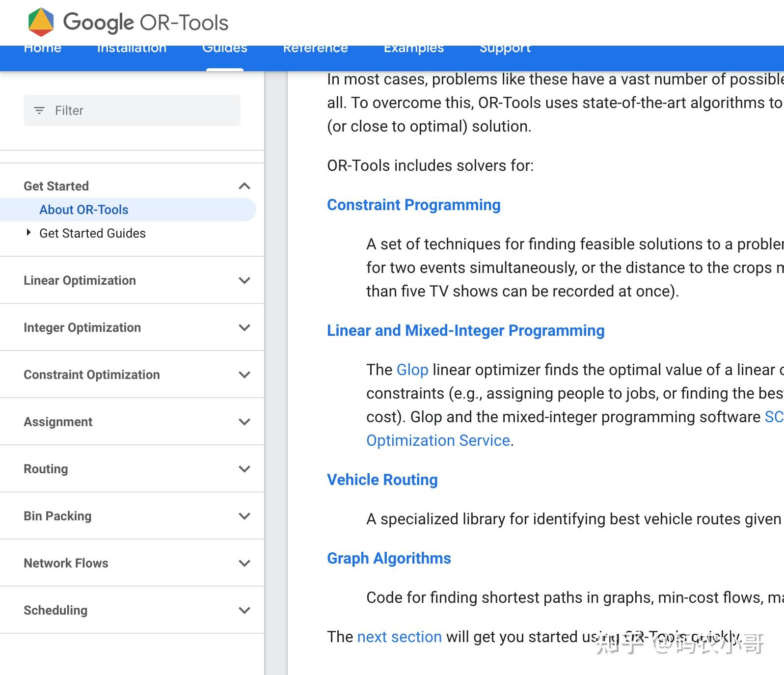Expand the Linear Optimization section

point(244,280)
